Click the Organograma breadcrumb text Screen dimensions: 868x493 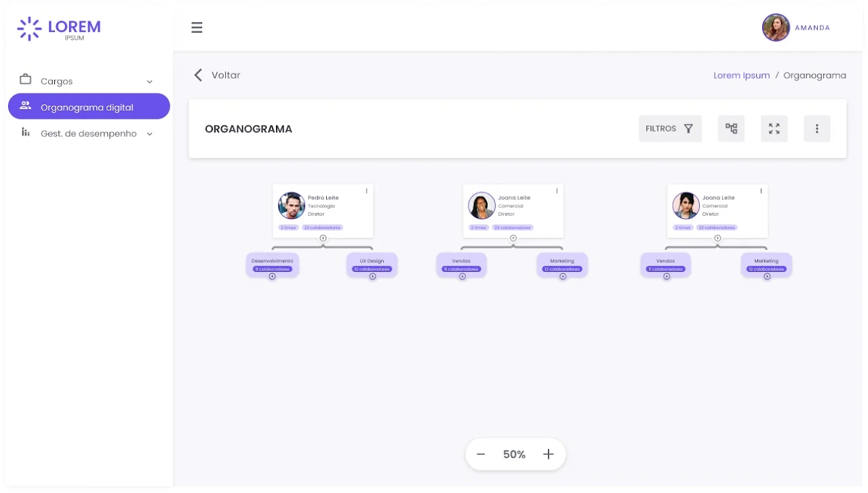click(814, 75)
